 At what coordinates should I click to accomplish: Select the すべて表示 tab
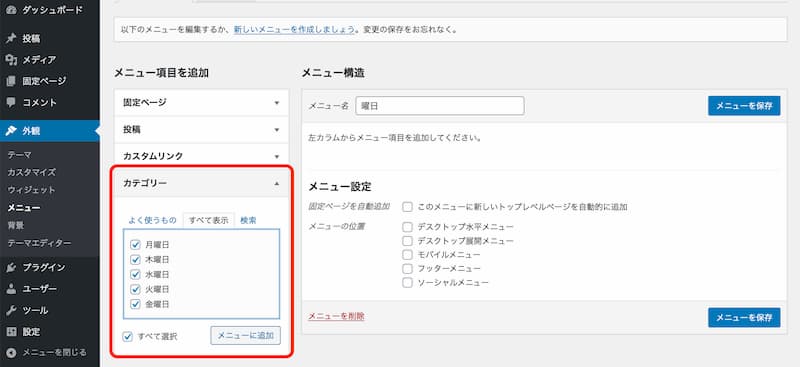pyautogui.click(x=208, y=221)
